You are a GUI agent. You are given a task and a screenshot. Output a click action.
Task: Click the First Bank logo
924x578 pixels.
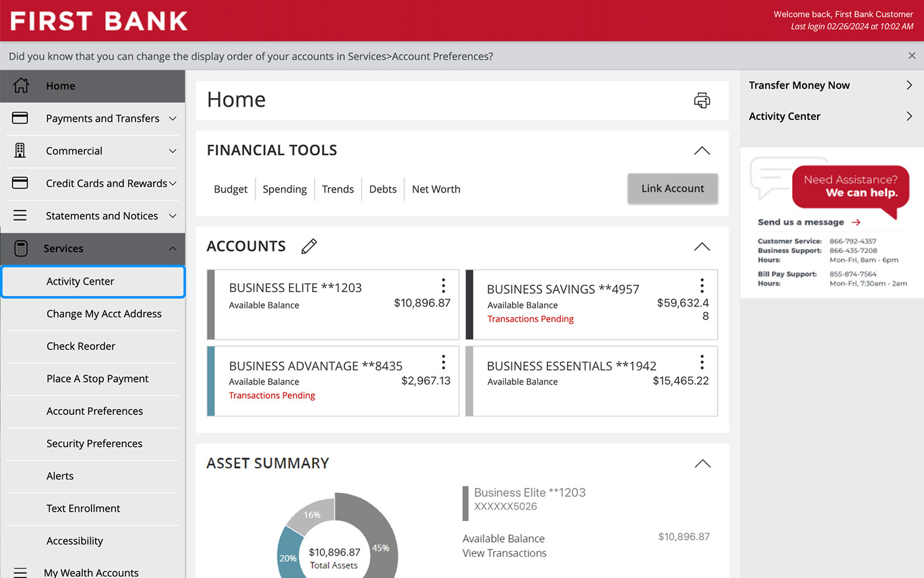(x=99, y=21)
